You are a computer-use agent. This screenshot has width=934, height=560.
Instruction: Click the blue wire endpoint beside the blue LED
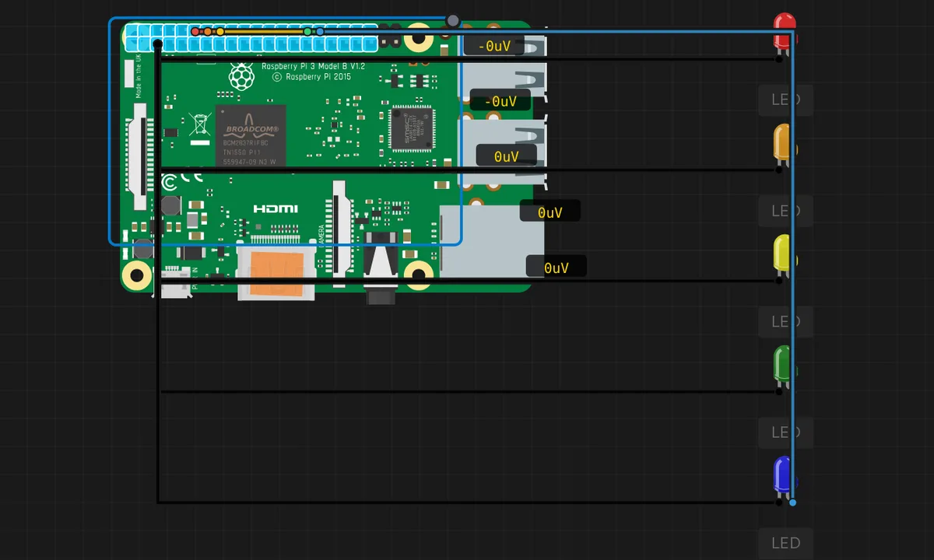[792, 502]
